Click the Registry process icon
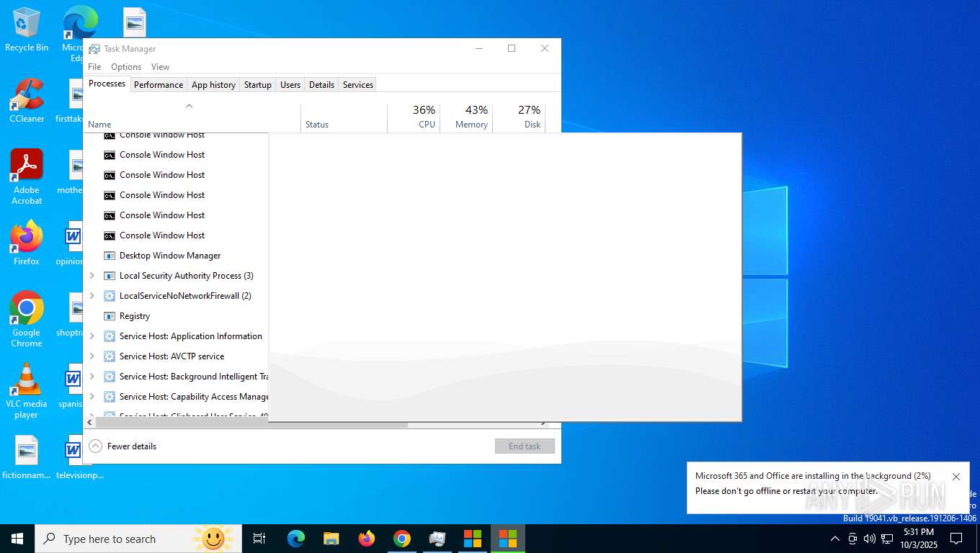 point(110,316)
